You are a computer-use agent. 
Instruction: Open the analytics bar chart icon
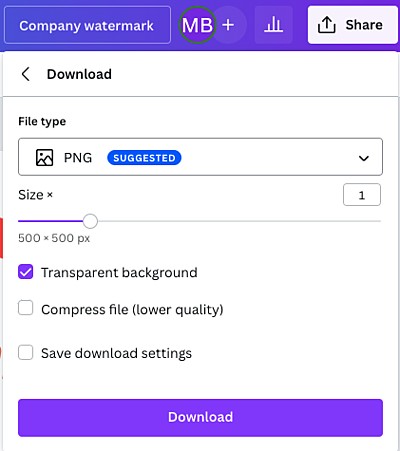pyautogui.click(x=273, y=25)
